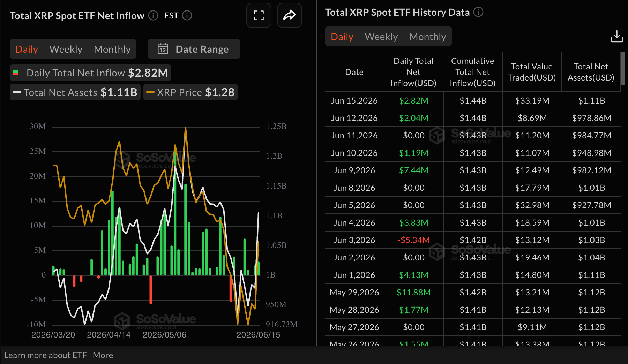
Task: Switch history table to Weekly
Action: pos(381,37)
